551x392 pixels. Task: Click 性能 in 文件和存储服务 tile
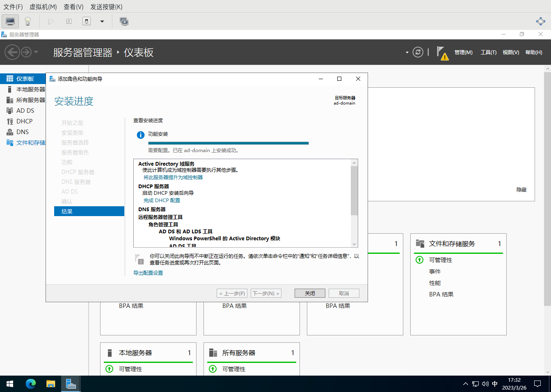coord(435,283)
